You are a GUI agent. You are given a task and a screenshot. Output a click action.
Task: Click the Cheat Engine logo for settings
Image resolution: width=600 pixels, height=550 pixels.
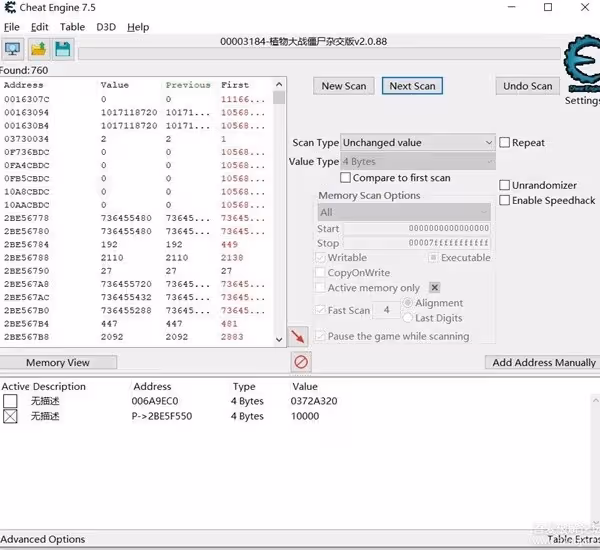point(582,64)
